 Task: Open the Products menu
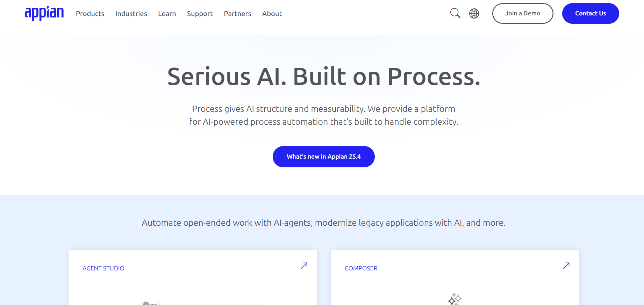pos(90,14)
